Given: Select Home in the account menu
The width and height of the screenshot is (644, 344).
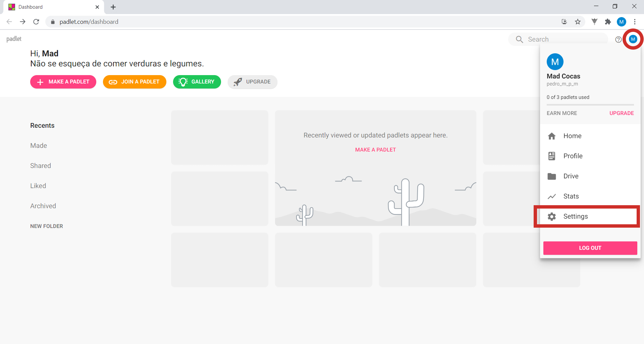Looking at the screenshot, I should [590, 136].
